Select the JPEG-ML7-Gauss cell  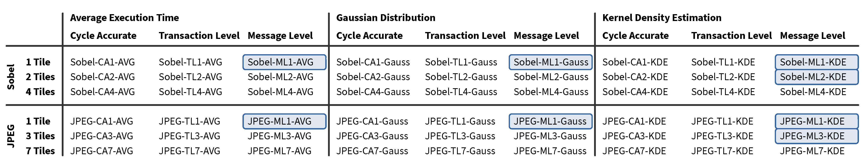pyautogui.click(x=550, y=151)
